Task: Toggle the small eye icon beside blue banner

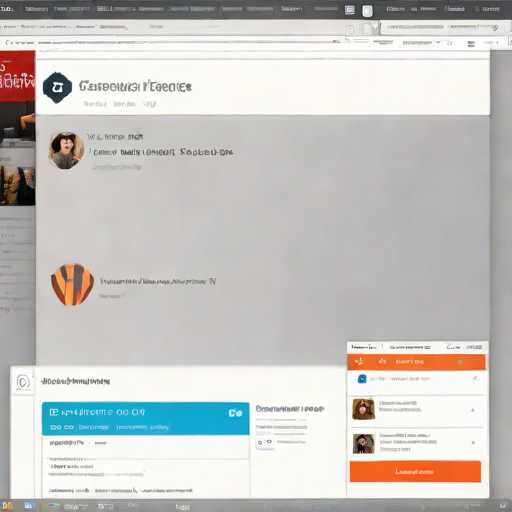Action: coord(269,442)
